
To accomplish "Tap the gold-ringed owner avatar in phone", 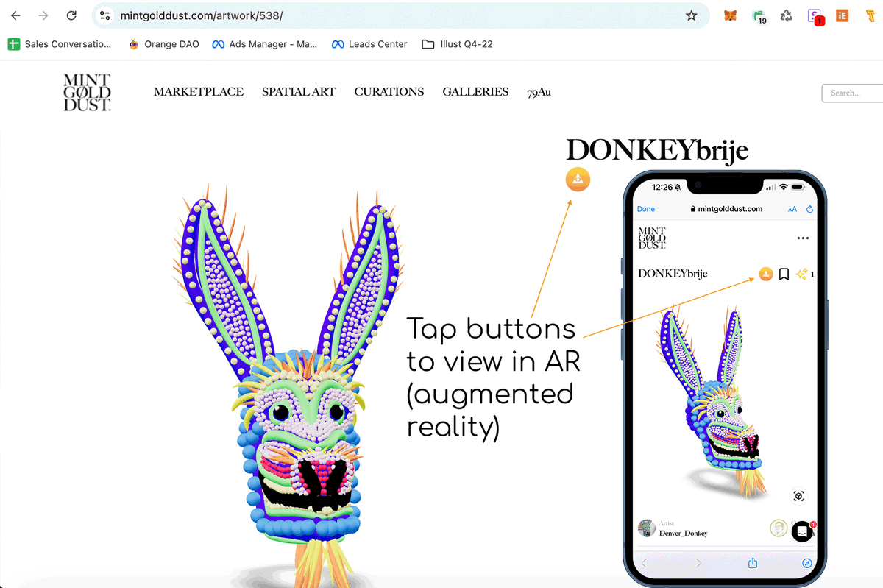I will click(x=779, y=528).
